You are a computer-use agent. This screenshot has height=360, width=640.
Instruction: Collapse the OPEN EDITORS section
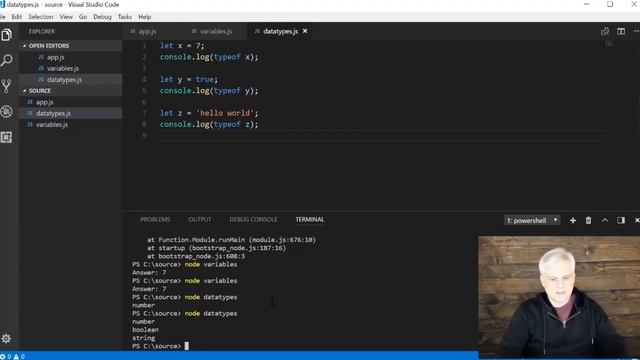point(72,46)
